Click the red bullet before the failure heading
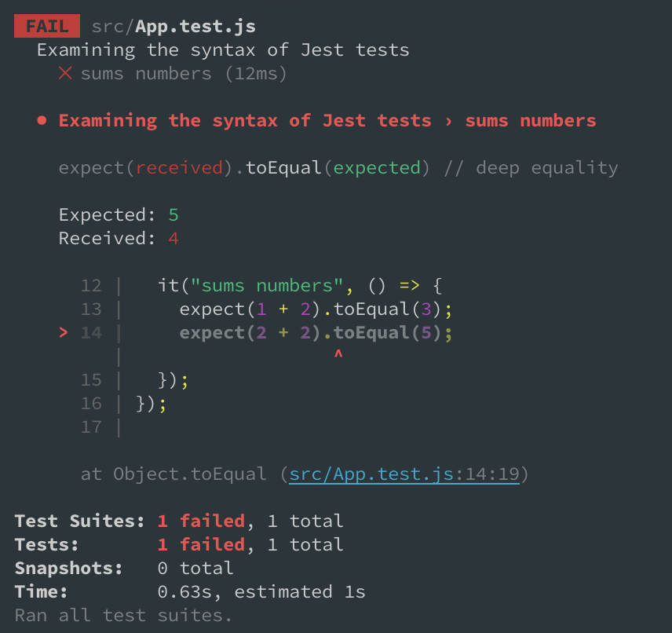The image size is (672, 633). click(42, 121)
